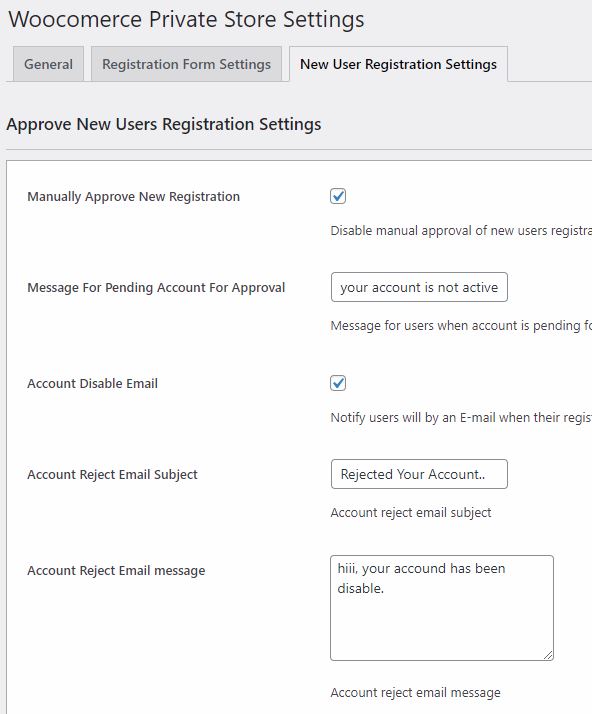Click the 'Account reject email subject' help text
The width and height of the screenshot is (592, 714).
[411, 513]
